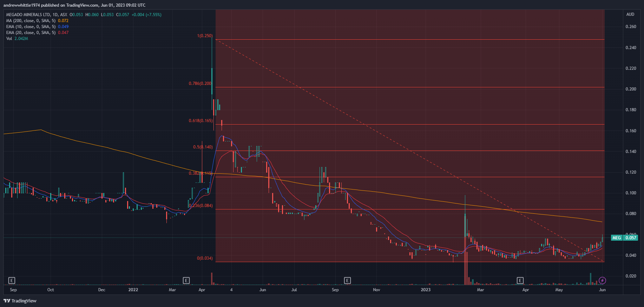Screen dimensions: 644x307
Task: Click the 0.072 MA value in legend
Action: click(63, 21)
